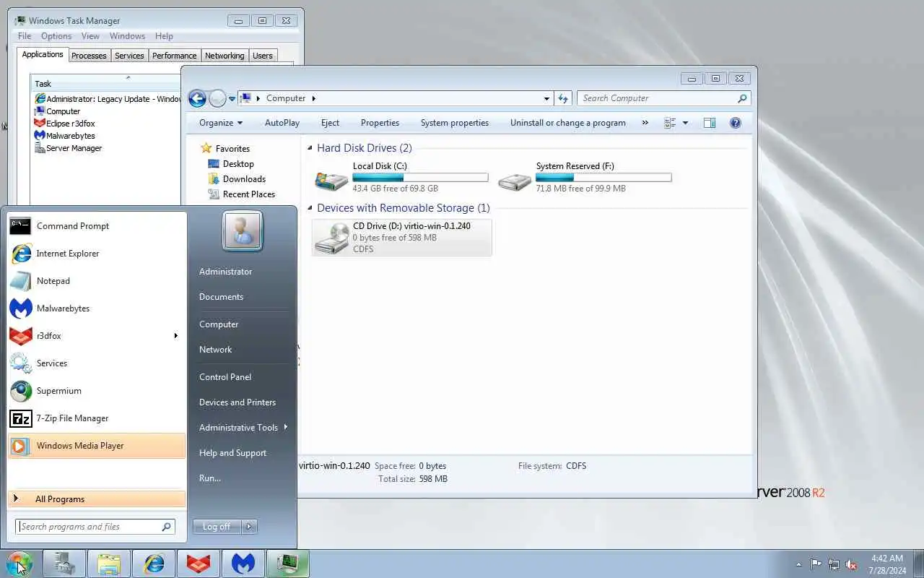Open Notepad in Start menu
The image size is (924, 578).
97,281
